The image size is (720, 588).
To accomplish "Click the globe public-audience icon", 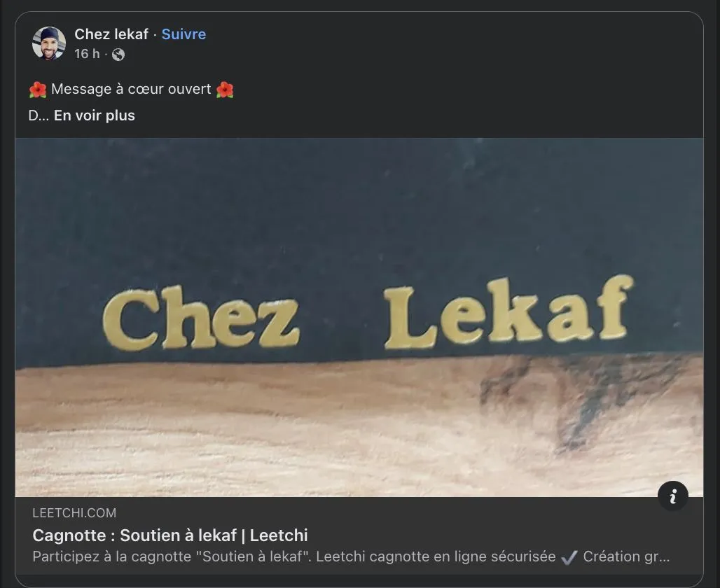I will [118, 55].
